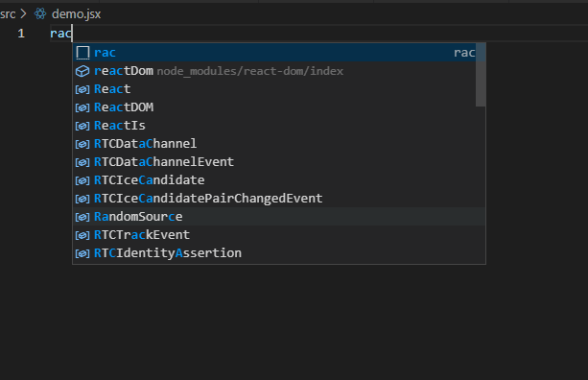The height and width of the screenshot is (380, 588).
Task: Expand the breadcrumb chevron after src
Action: coord(24,13)
